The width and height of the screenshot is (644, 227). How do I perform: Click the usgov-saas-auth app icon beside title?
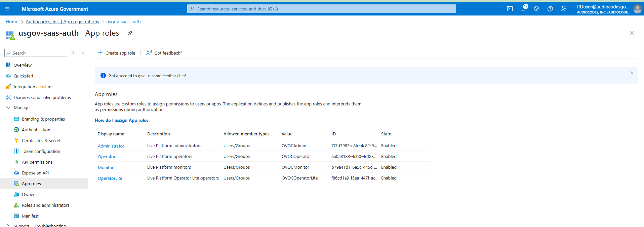pos(10,35)
